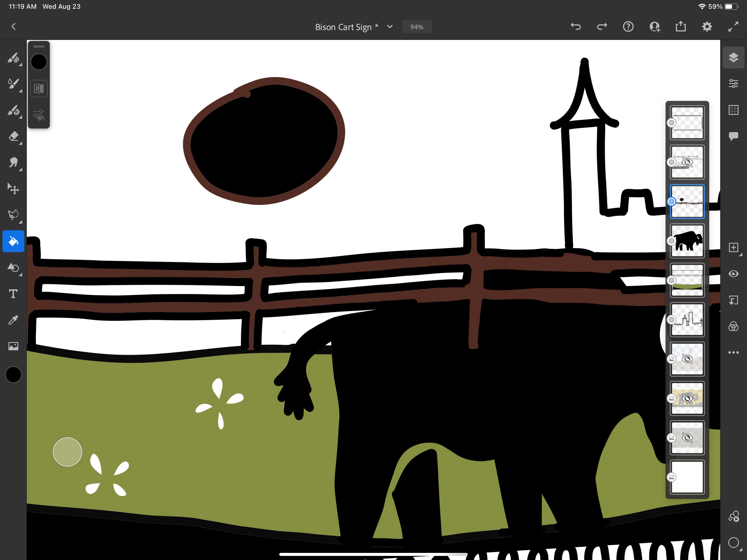
Task: Expand Bison Cart Sign document menu
Action: pyautogui.click(x=390, y=27)
